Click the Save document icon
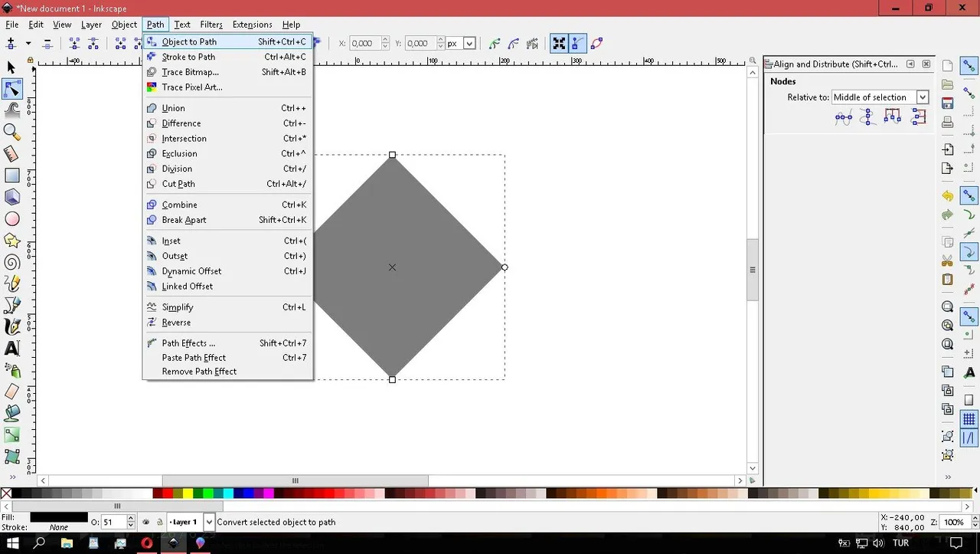This screenshot has width=980, height=554. 948,103
